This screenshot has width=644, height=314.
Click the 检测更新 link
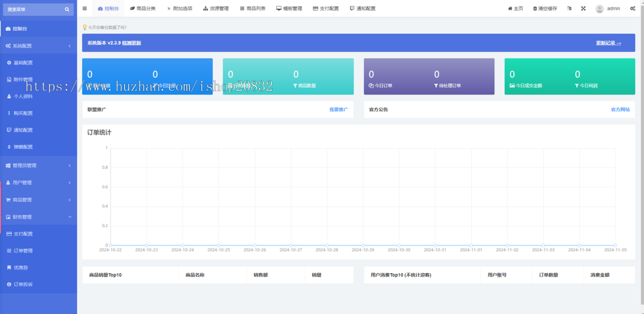click(131, 43)
